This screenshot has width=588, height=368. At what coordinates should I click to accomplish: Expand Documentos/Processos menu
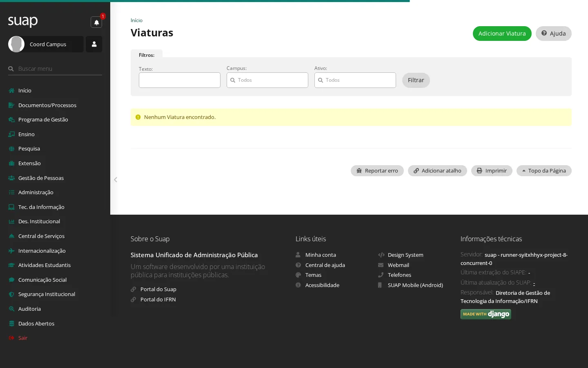pyautogui.click(x=55, y=105)
